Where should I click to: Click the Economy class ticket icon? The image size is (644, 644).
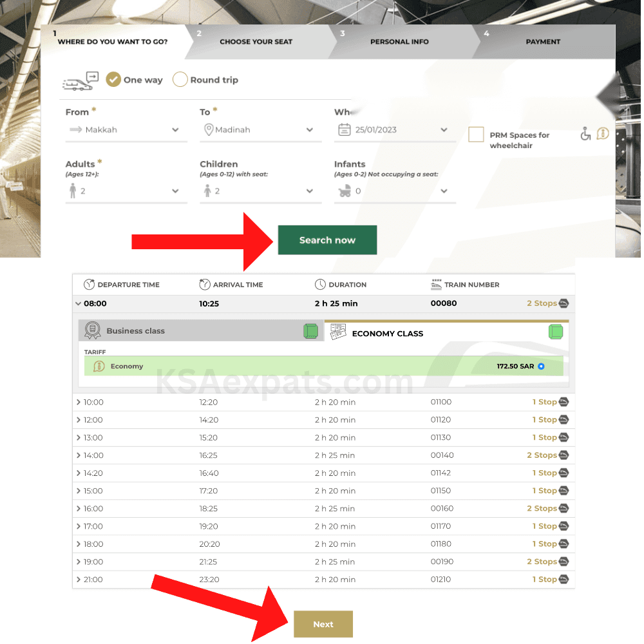(x=339, y=332)
